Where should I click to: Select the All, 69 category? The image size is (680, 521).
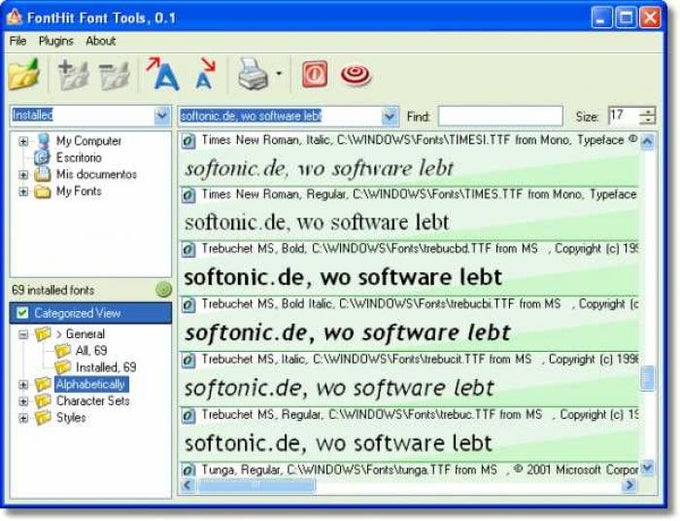click(x=91, y=350)
